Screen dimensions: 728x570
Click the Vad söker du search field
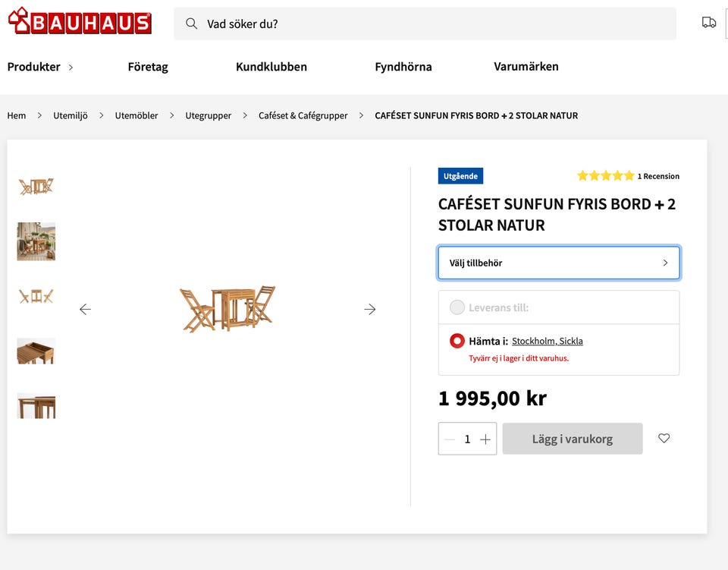pyautogui.click(x=425, y=24)
